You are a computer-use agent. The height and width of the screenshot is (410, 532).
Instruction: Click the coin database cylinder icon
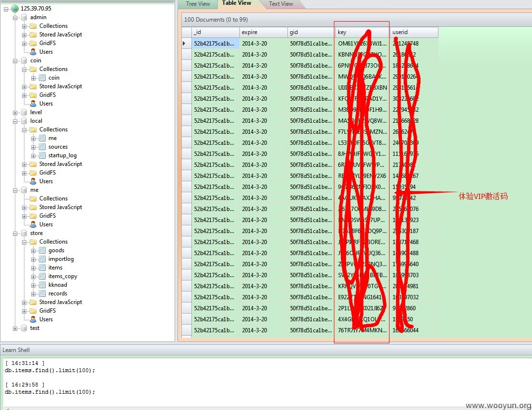pos(24,60)
